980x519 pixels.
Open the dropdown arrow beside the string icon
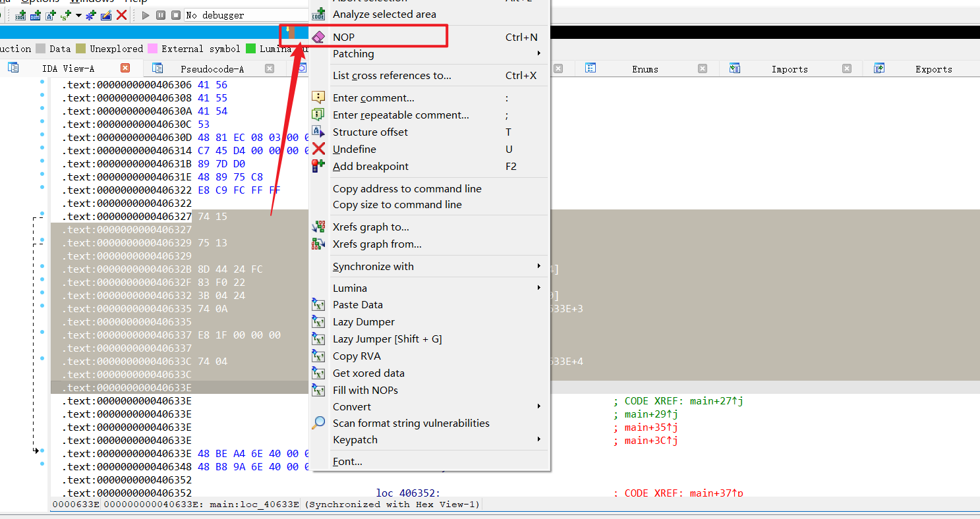click(x=78, y=15)
